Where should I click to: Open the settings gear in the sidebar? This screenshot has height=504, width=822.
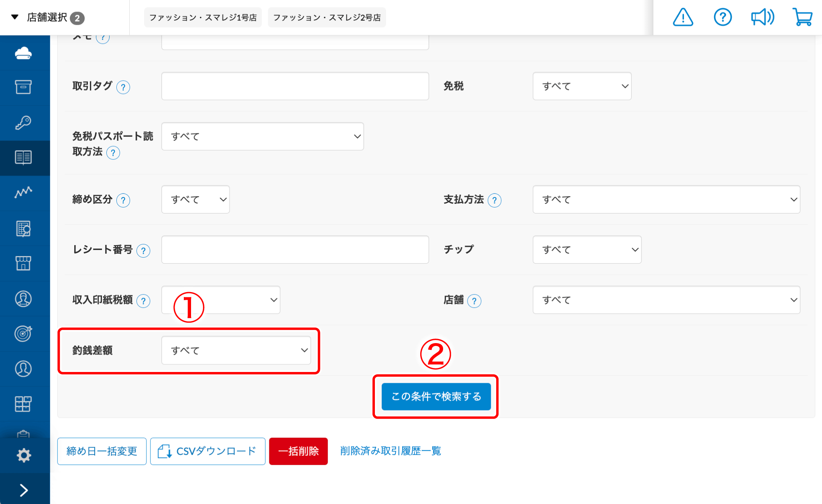pos(24,455)
